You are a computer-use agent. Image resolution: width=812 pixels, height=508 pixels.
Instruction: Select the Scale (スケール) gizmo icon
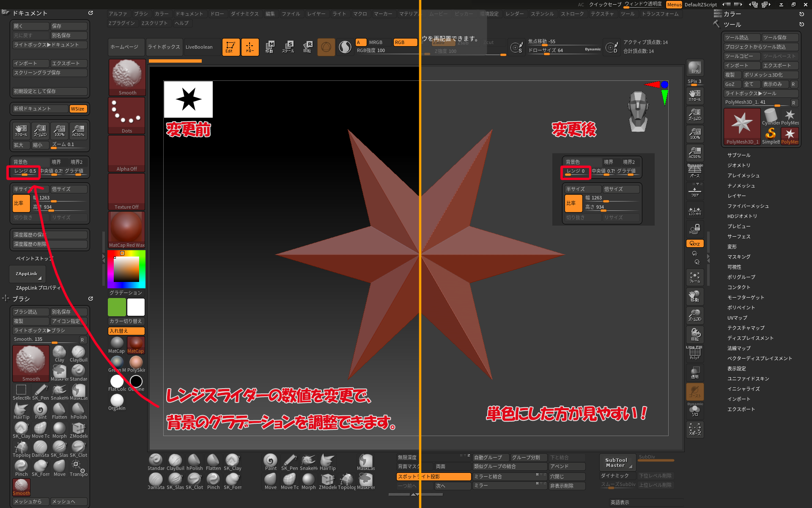point(288,47)
